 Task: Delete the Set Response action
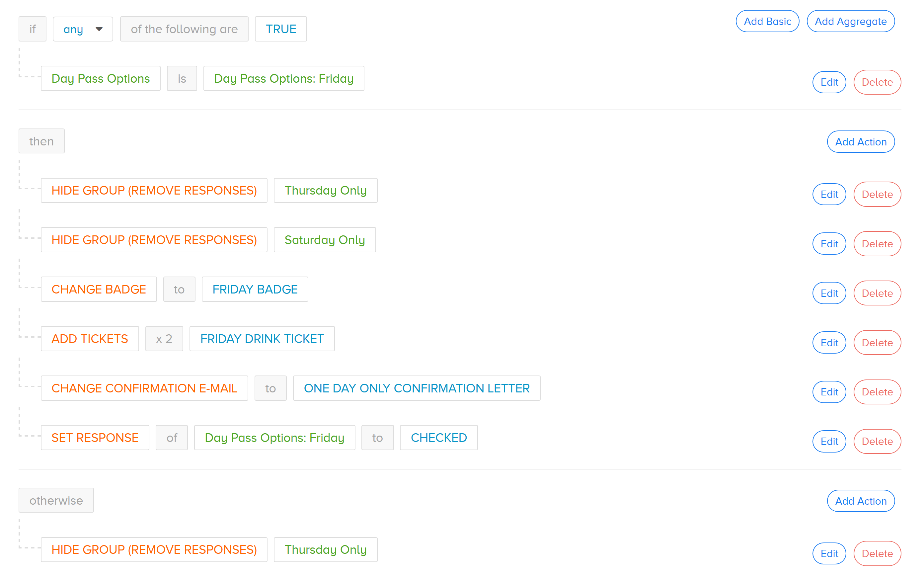click(877, 441)
